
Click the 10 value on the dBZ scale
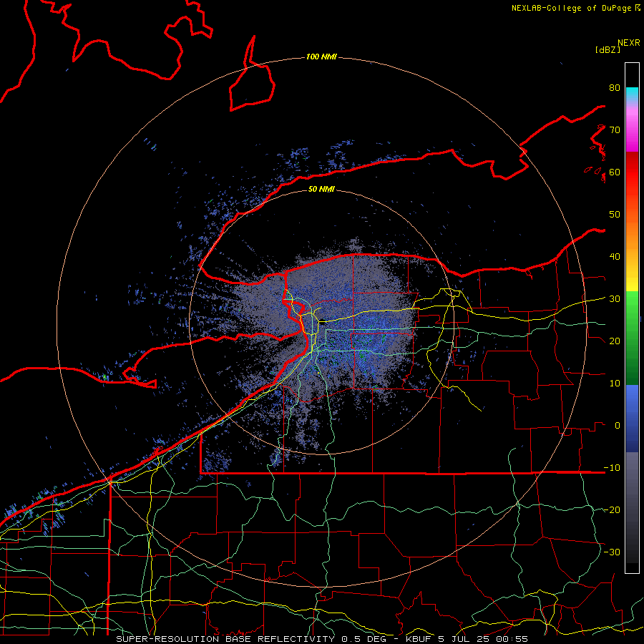click(x=615, y=384)
